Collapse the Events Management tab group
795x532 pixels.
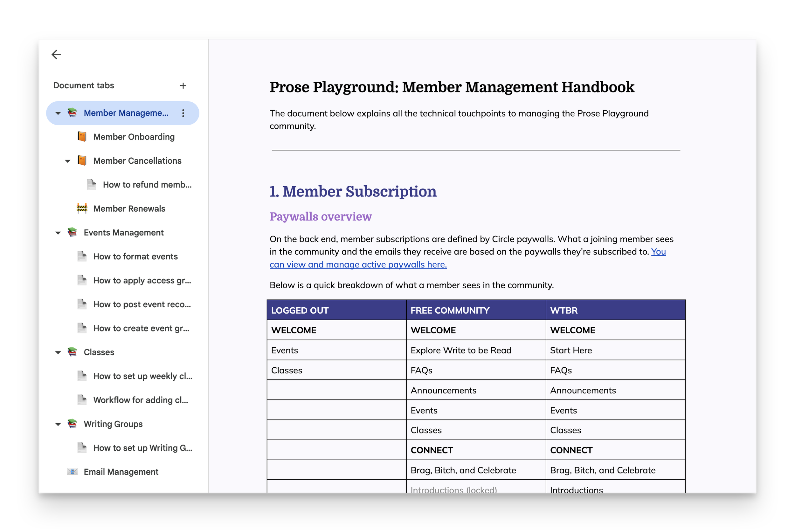pyautogui.click(x=58, y=233)
